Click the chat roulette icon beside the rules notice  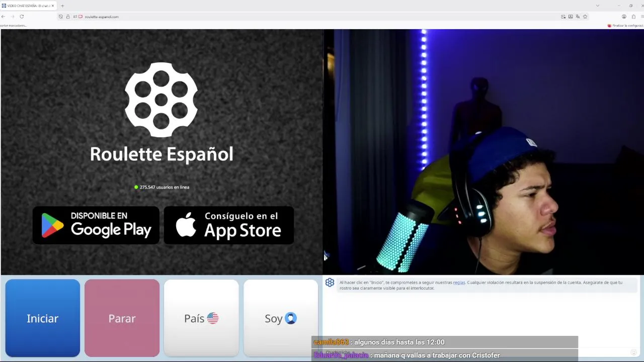tap(330, 283)
